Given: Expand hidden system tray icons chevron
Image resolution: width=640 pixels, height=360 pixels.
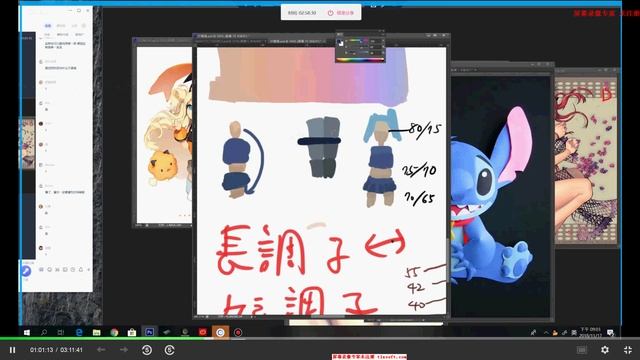Looking at the screenshot, I should click(x=546, y=333).
